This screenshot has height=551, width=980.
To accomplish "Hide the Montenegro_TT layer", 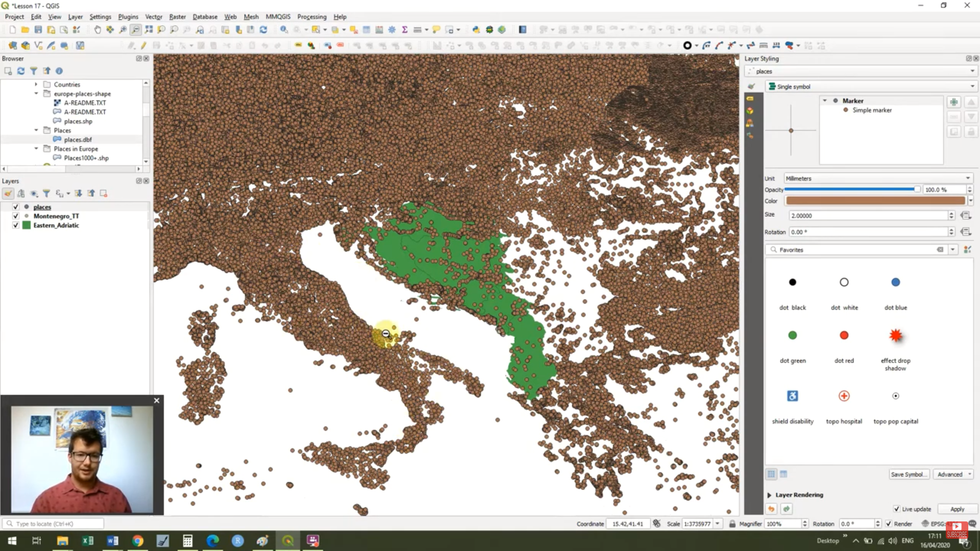I will (16, 216).
